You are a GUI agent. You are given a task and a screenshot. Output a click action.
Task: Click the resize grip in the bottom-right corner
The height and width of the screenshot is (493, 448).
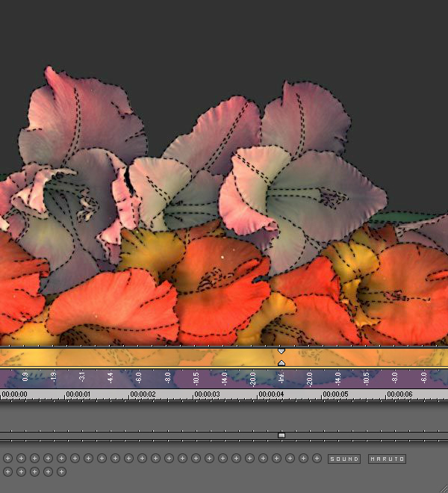coord(443,488)
